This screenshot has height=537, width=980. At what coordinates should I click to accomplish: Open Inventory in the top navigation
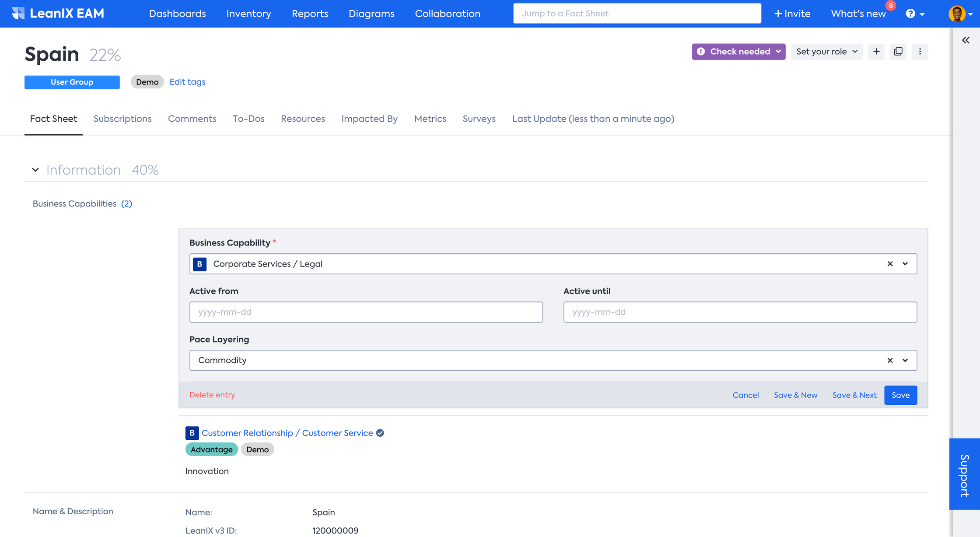[248, 14]
